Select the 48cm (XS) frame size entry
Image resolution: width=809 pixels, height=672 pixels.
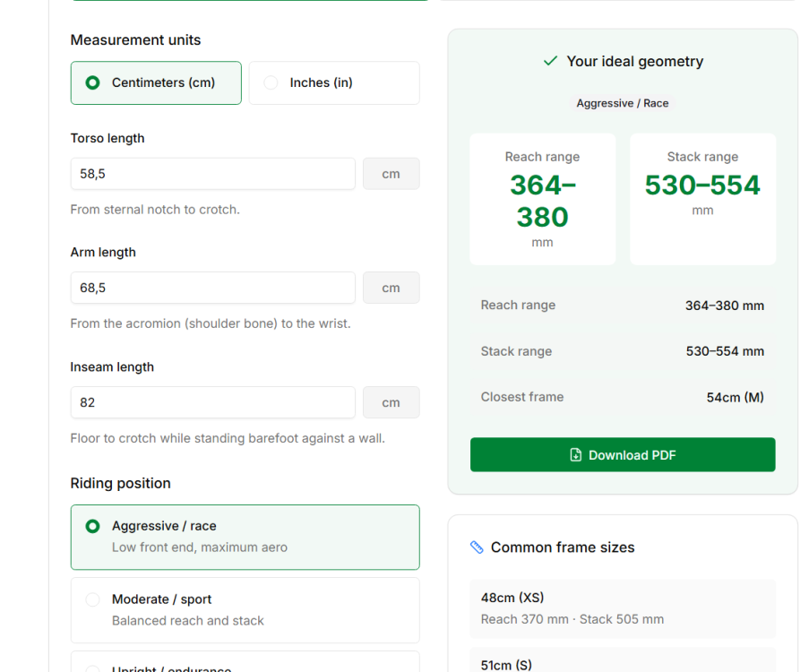click(623, 608)
